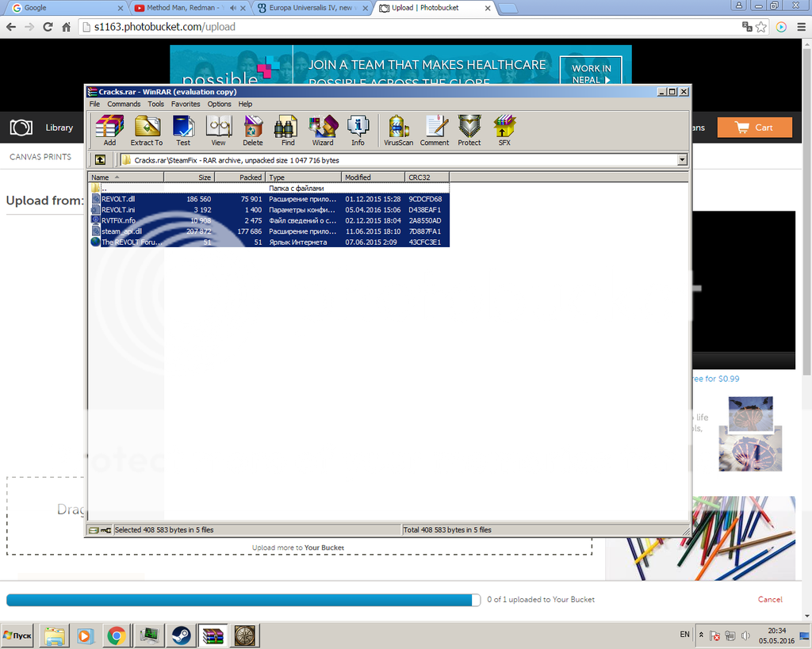The height and width of the screenshot is (649, 812).
Task: Run the Test archive tool
Action: (x=183, y=129)
